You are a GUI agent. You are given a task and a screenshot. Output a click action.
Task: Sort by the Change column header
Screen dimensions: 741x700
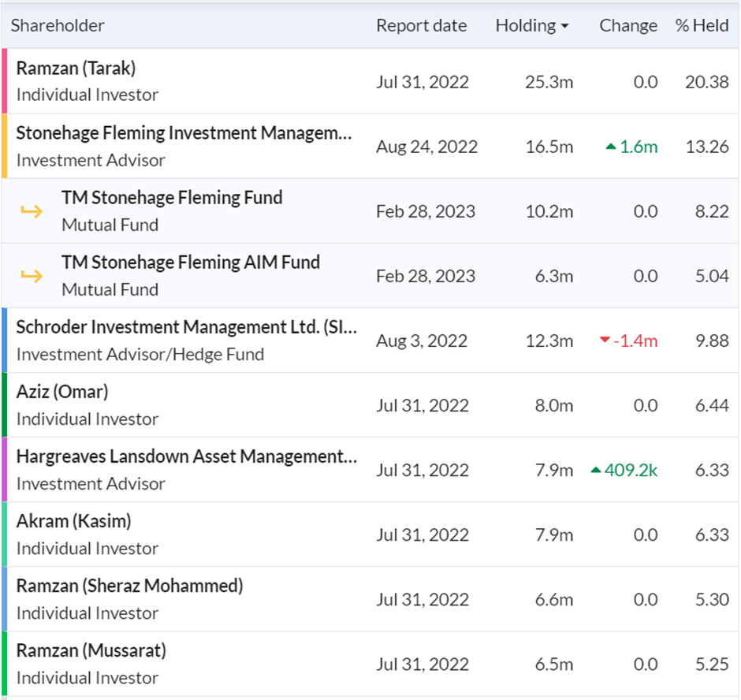pos(628,25)
